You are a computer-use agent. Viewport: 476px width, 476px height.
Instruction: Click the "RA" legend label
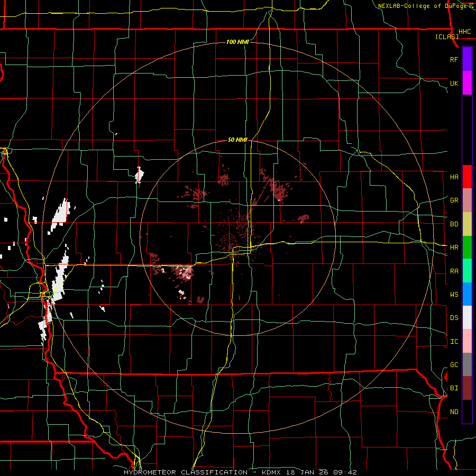[454, 271]
